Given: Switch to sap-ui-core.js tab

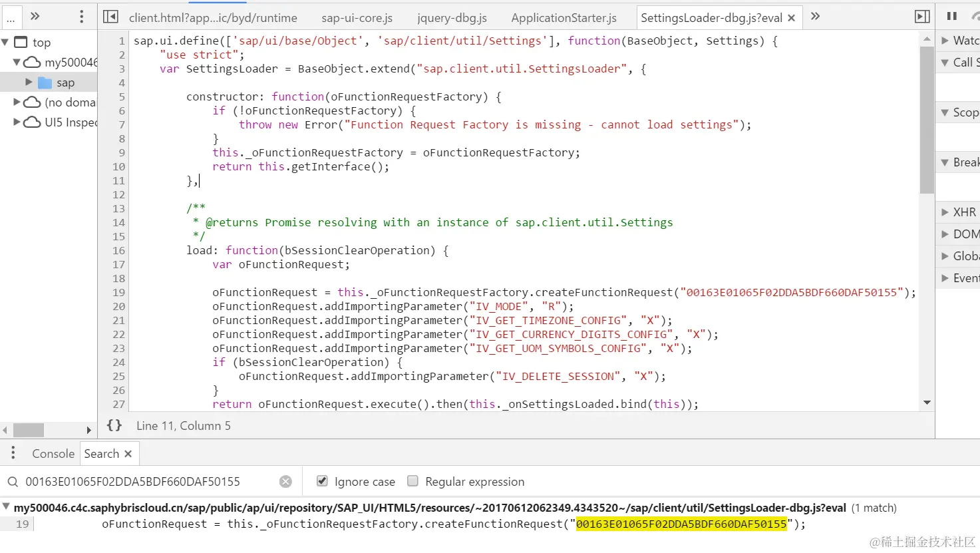Looking at the screenshot, I should pos(357,18).
